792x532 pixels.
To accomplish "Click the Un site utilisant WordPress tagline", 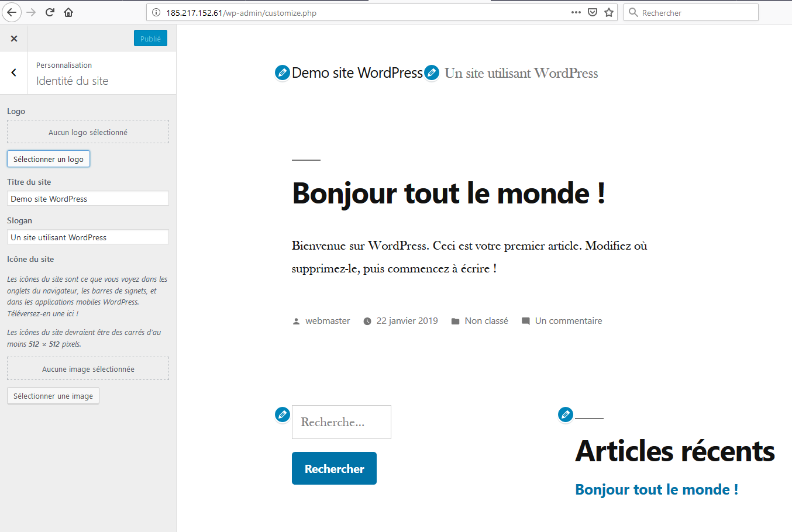I will point(521,73).
